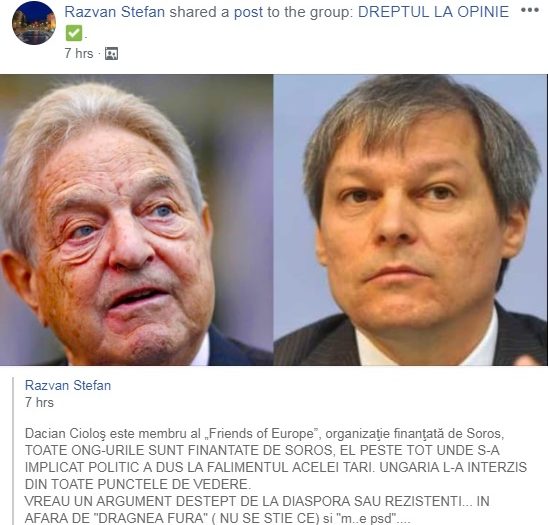Click the shared post's "7 hrs" timestamp
Viewport: 548px width, 525px height.
tap(39, 402)
